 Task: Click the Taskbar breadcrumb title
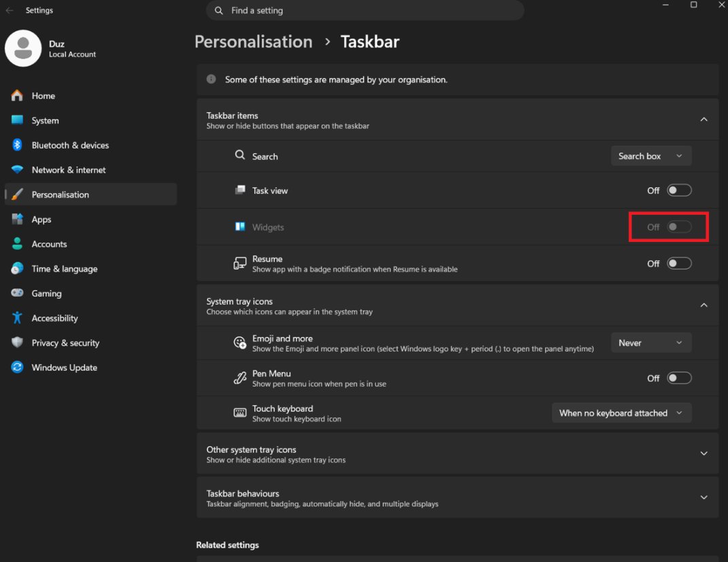point(370,42)
